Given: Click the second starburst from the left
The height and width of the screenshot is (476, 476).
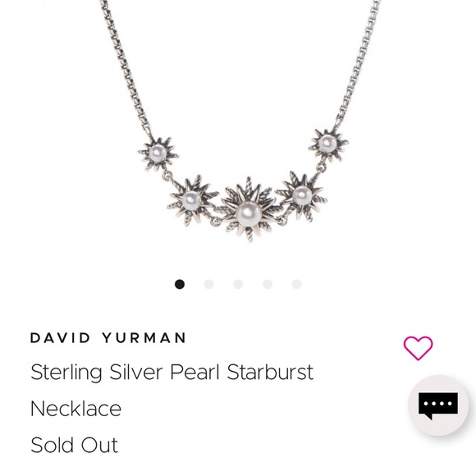Looking at the screenshot, I should (x=193, y=200).
